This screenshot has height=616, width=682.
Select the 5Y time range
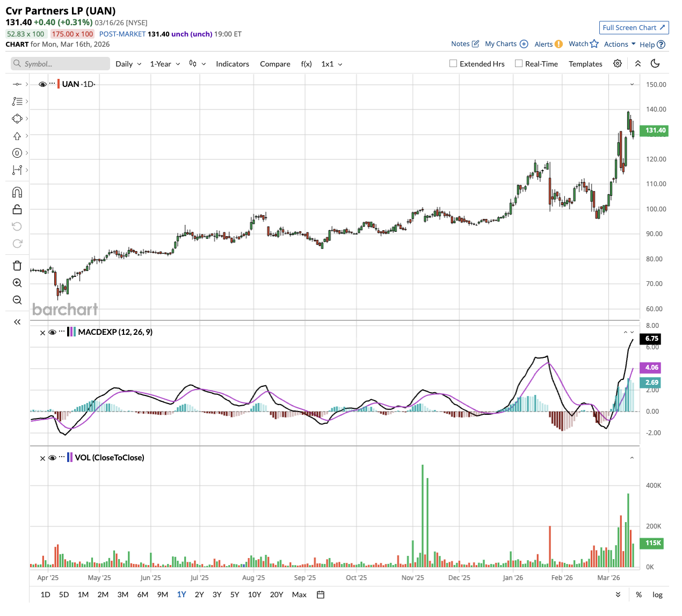point(235,595)
